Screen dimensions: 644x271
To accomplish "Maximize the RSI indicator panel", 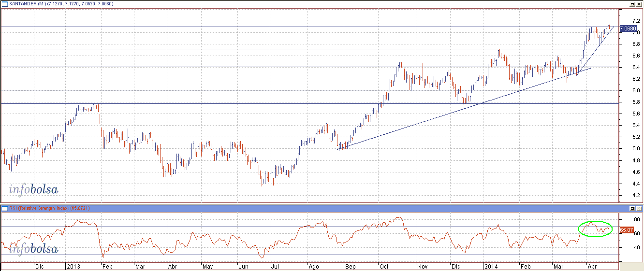I will 632,208.
